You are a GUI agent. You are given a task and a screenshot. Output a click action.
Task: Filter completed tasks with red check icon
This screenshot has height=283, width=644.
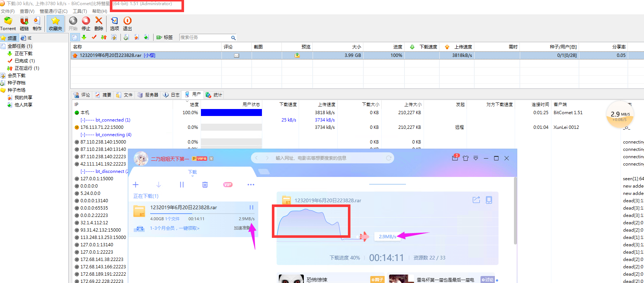coord(94,37)
